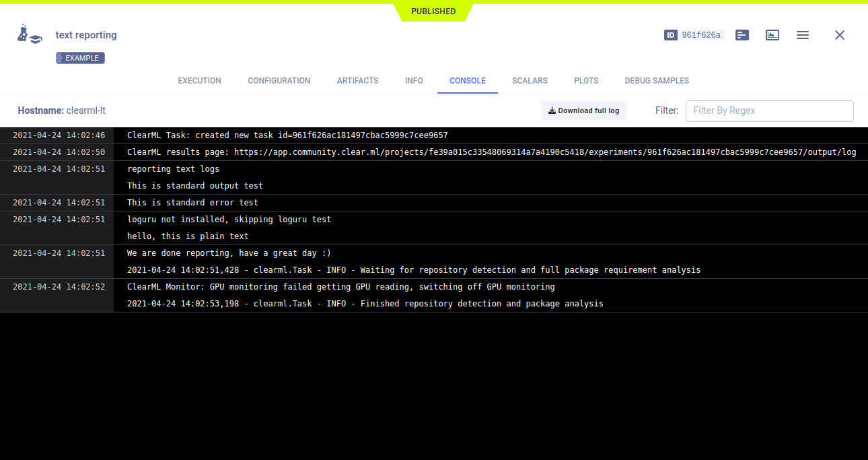Click the EXAMPLE tag badge
Image resolution: width=868 pixels, height=460 pixels.
[x=80, y=58]
